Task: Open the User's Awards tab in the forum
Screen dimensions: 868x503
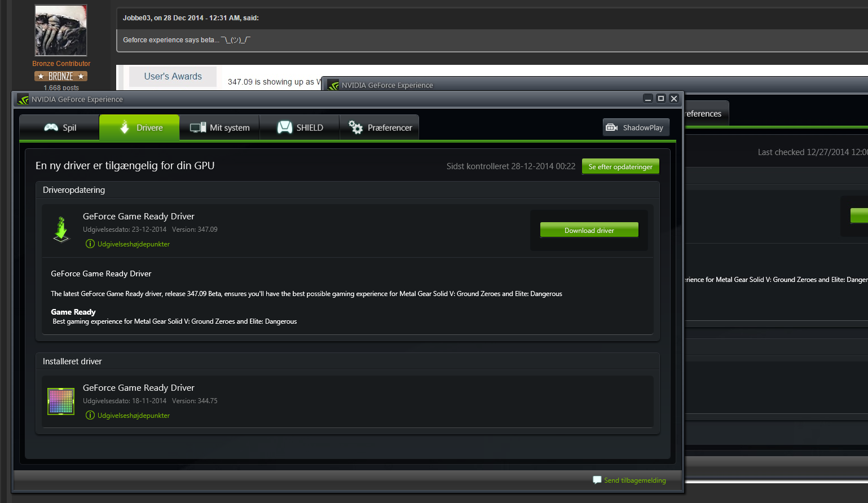Action: pos(173,76)
